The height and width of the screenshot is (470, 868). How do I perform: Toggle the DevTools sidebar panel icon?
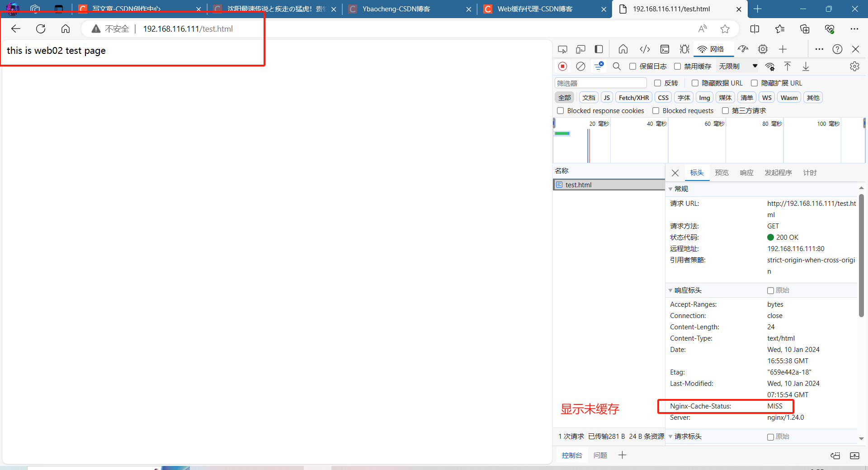(x=599, y=49)
